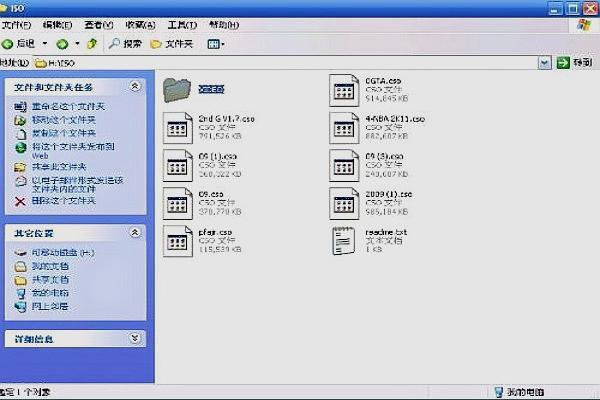Image resolution: width=600 pixels, height=400 pixels.
Task: Select the 0GTA.cso file icon
Action: tap(346, 90)
